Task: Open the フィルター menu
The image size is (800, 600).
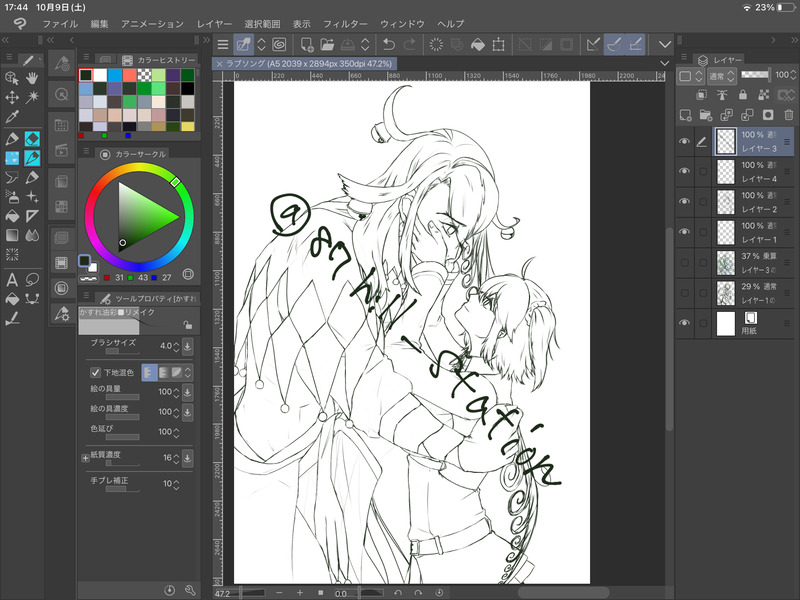Action: pyautogui.click(x=345, y=23)
